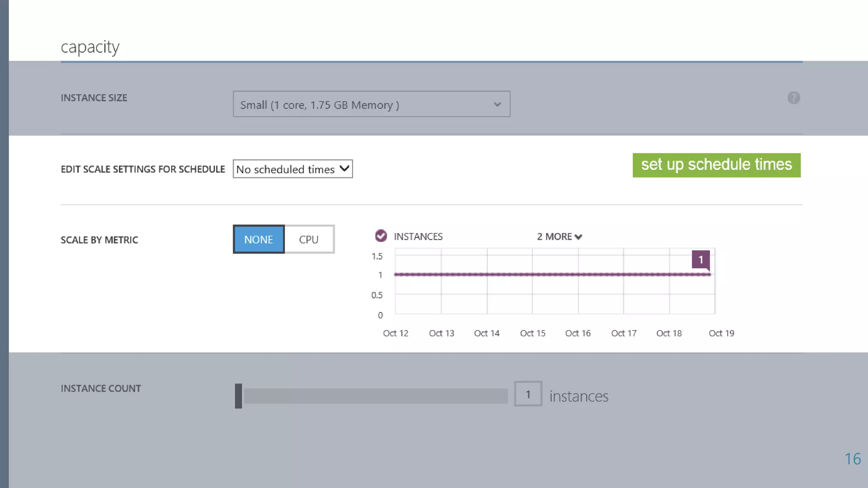Click the instance count slider handle
Screen dimensions: 868x488
coord(238,396)
